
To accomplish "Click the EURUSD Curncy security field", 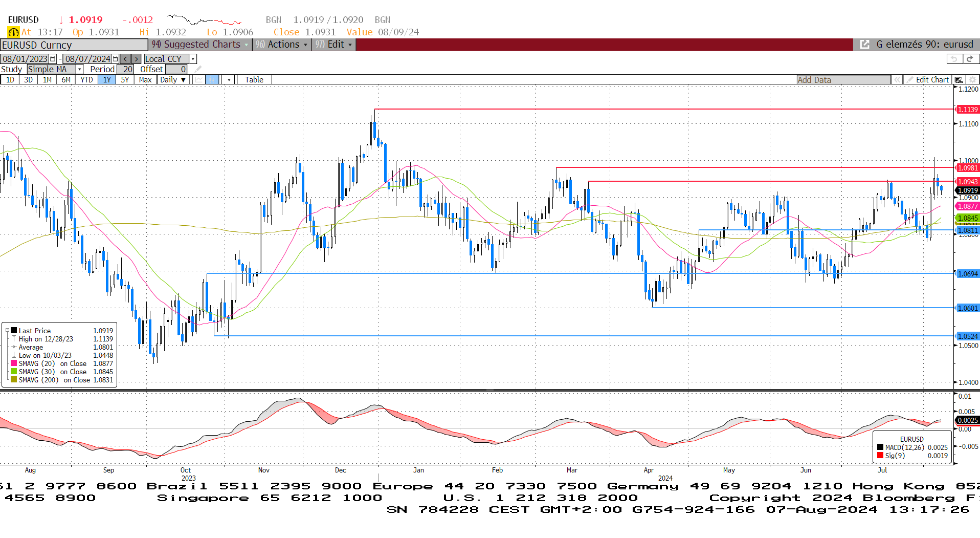I will [74, 45].
